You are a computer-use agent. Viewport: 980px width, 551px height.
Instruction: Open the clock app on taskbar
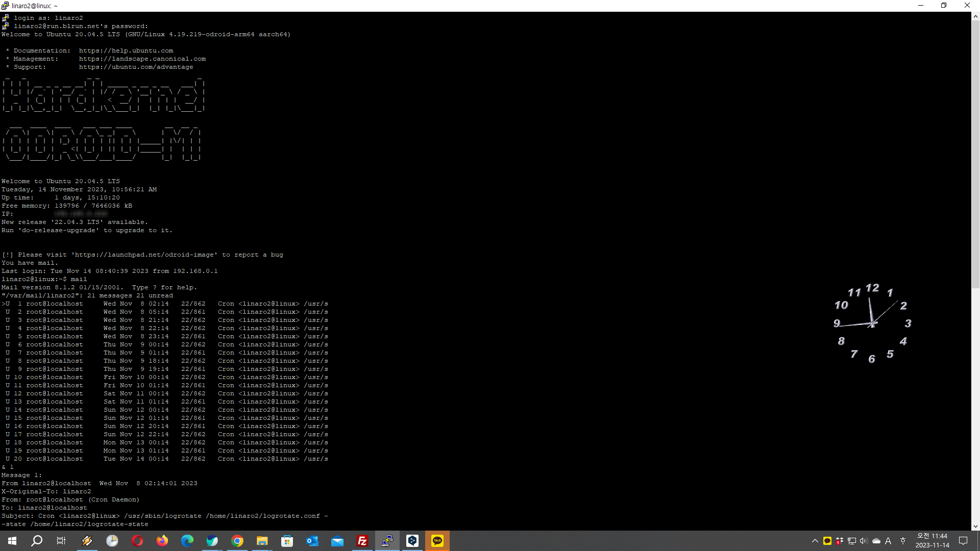pyautogui.click(x=112, y=541)
